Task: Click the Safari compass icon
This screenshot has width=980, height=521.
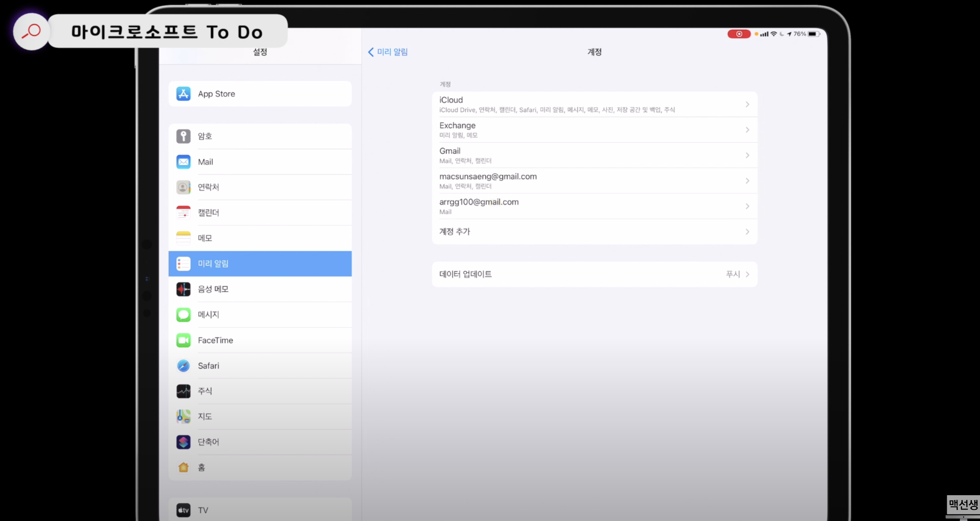Action: (x=183, y=365)
